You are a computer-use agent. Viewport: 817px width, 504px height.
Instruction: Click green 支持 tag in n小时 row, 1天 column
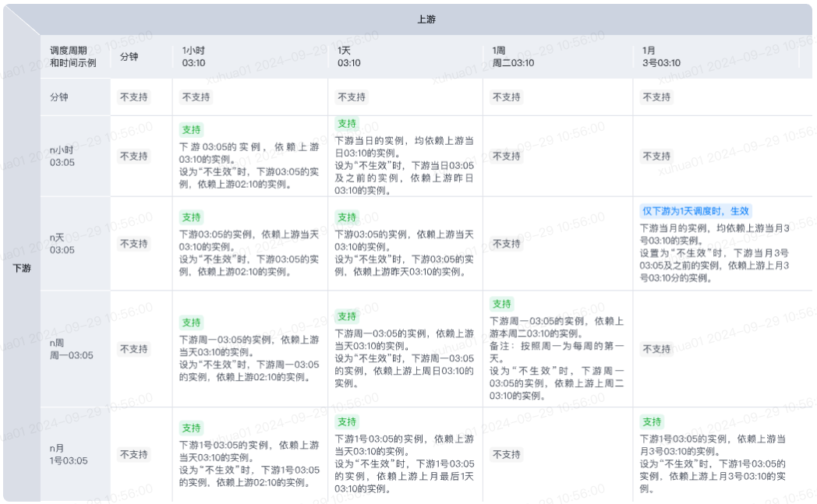pos(347,123)
